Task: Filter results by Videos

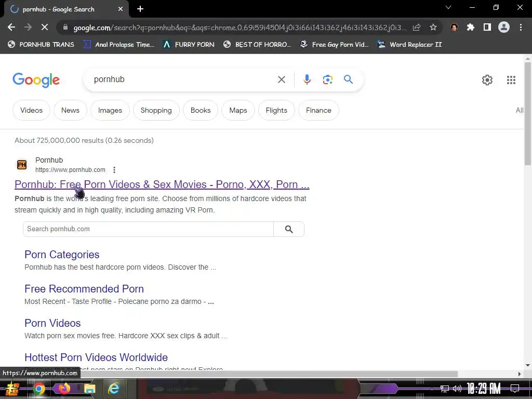Action: click(31, 110)
